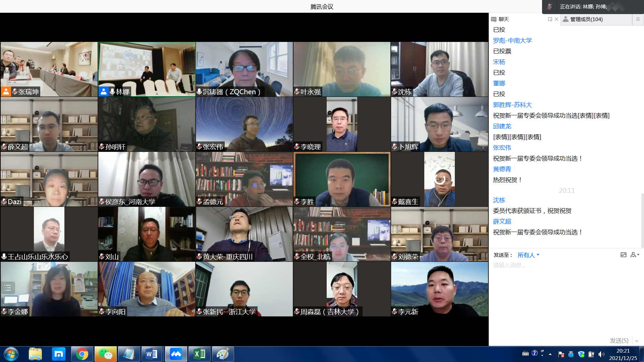
Task: Open the Tencent Meeting taskbar icon
Action: [x=176, y=354]
